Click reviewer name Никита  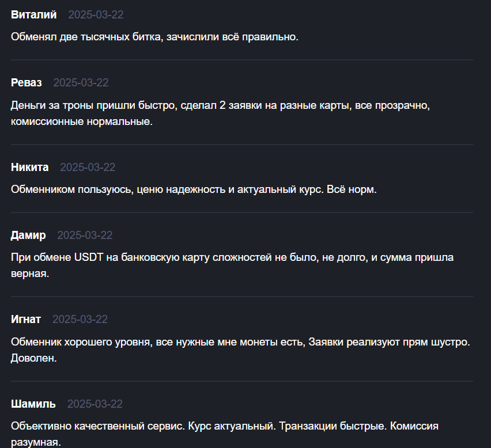pyautogui.click(x=30, y=168)
